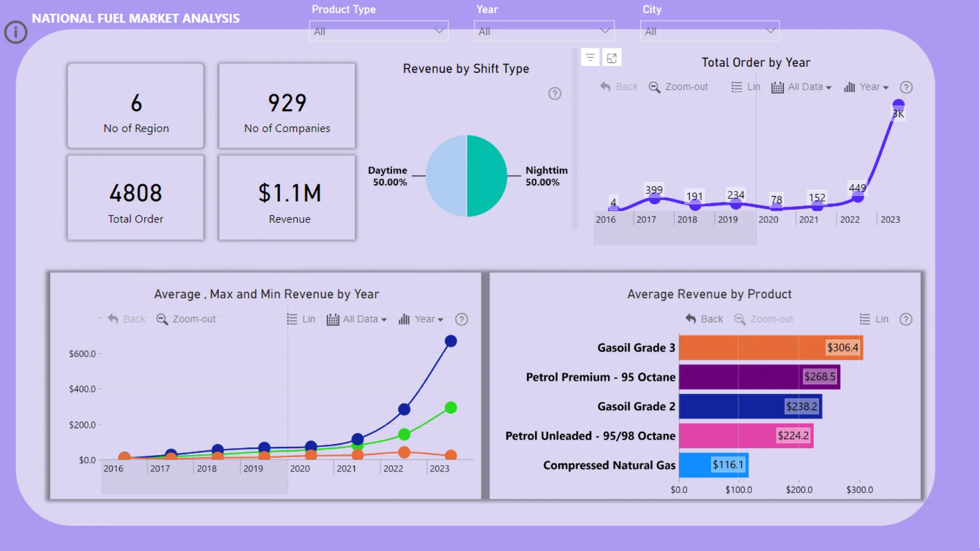The height and width of the screenshot is (551, 980).
Task: Click Back in Average Revenue by Product chart
Action: (x=704, y=319)
